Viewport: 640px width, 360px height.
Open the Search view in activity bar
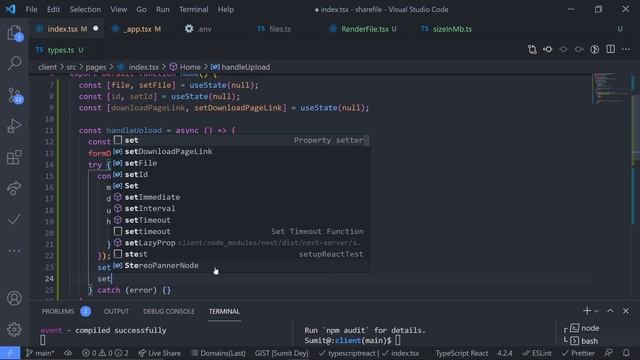14,63
